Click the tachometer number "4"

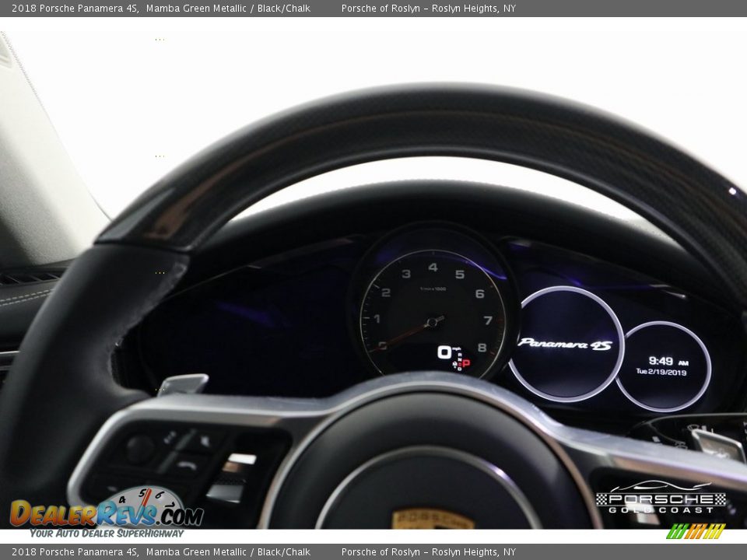[433, 267]
